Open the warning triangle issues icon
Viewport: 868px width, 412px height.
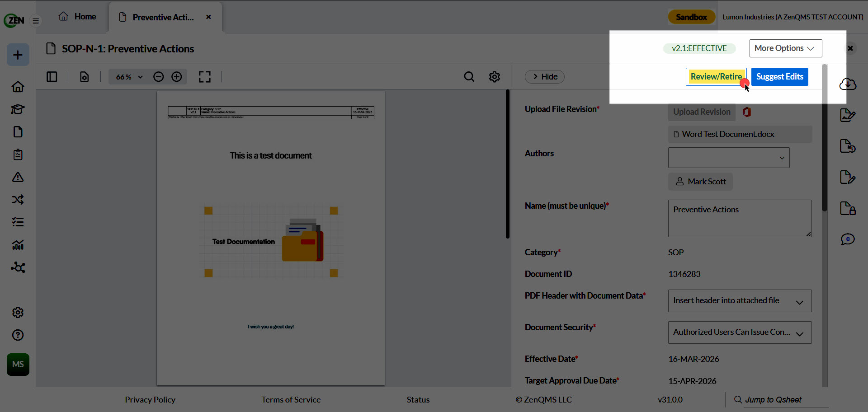18,177
